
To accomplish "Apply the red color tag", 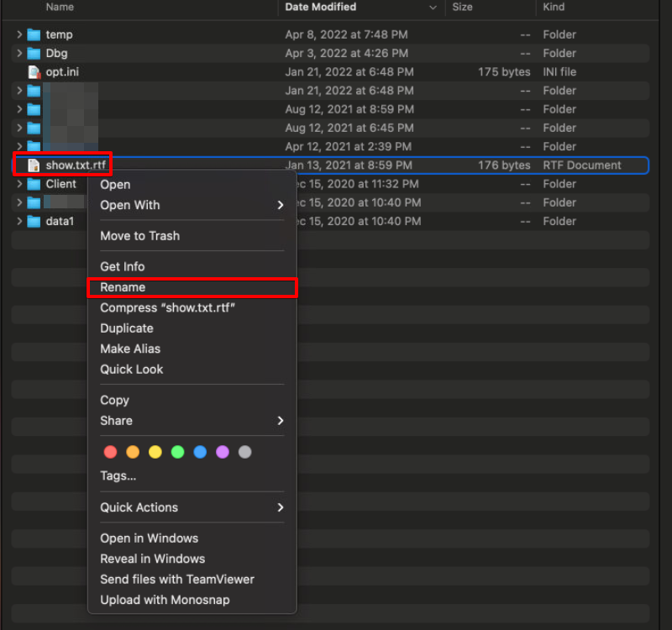I will point(110,452).
